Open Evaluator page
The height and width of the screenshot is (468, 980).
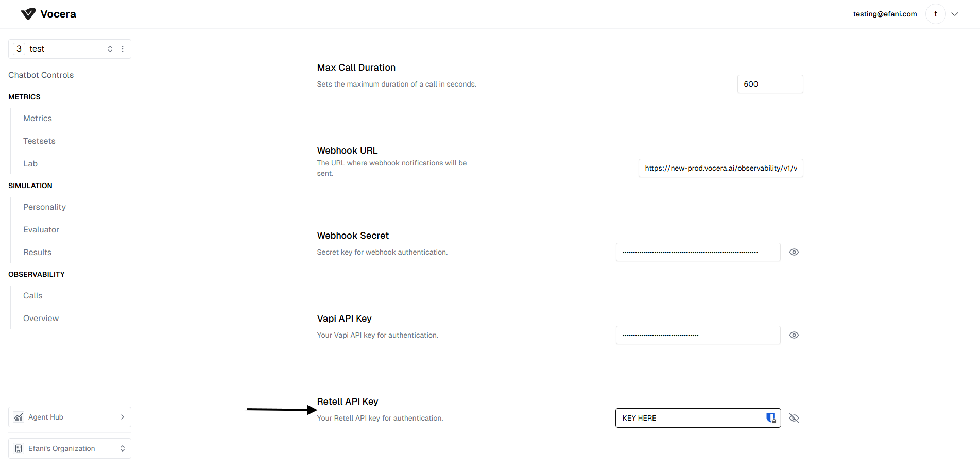point(41,230)
